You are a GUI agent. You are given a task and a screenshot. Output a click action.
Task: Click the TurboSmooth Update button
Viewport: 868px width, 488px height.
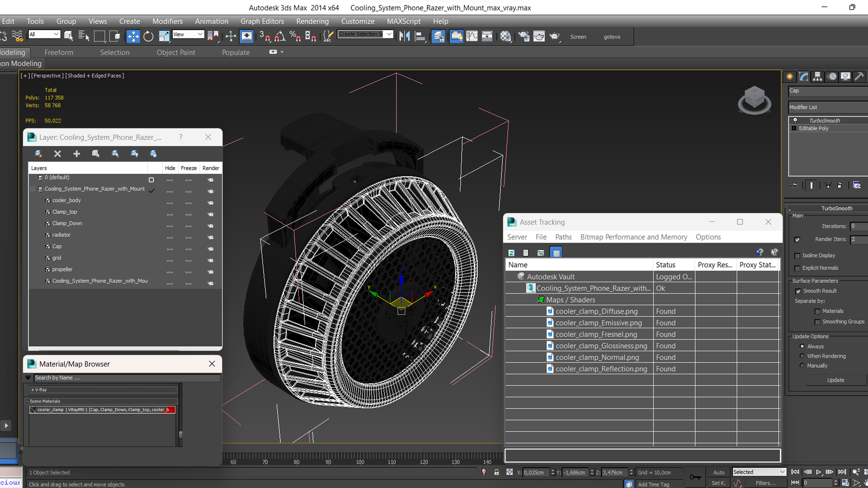(835, 380)
